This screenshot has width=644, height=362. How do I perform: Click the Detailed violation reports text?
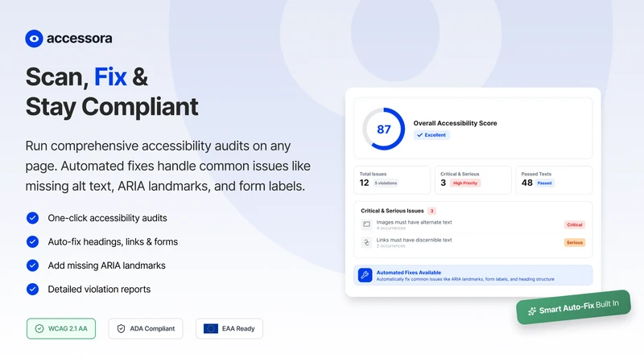click(99, 290)
